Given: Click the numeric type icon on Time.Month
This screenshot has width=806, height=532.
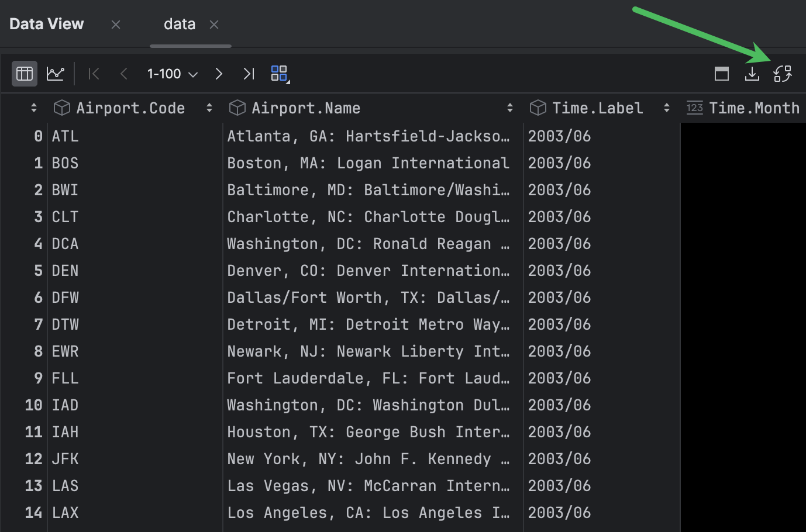Looking at the screenshot, I should click(695, 108).
